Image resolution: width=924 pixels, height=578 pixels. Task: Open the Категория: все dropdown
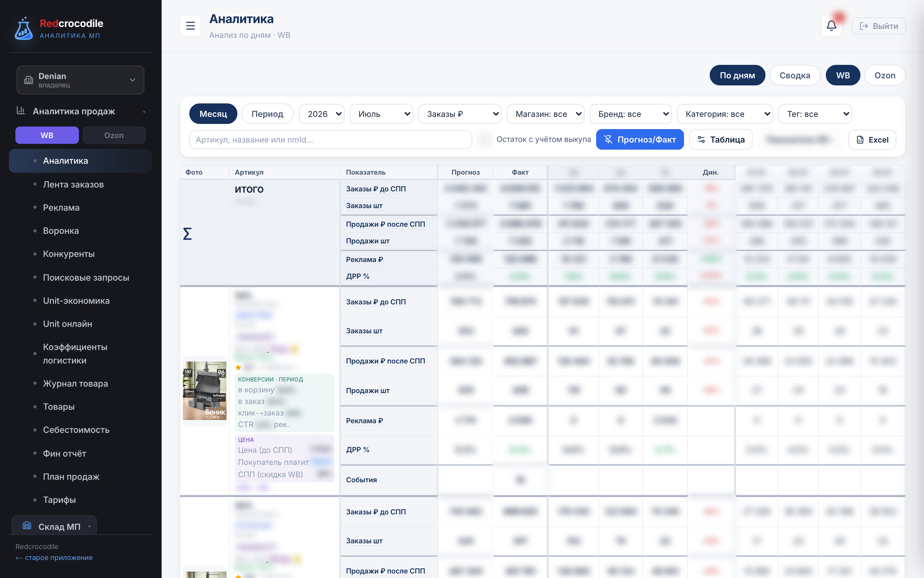pyautogui.click(x=725, y=114)
